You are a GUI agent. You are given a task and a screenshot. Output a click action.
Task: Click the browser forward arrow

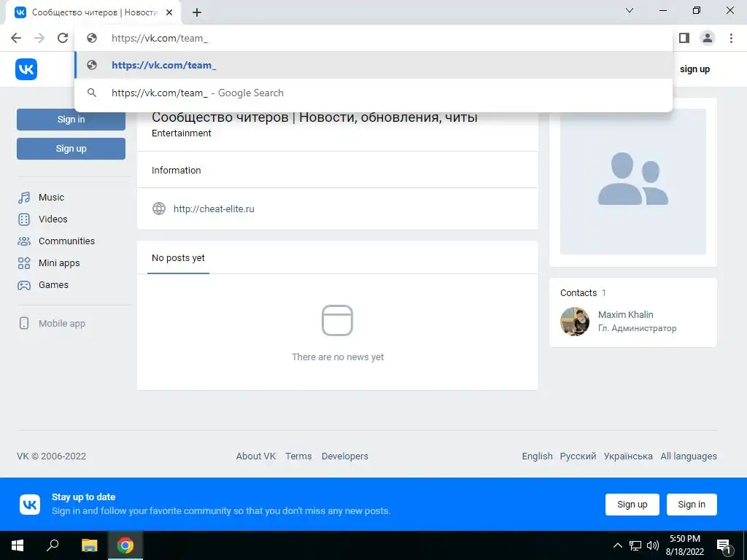(39, 38)
